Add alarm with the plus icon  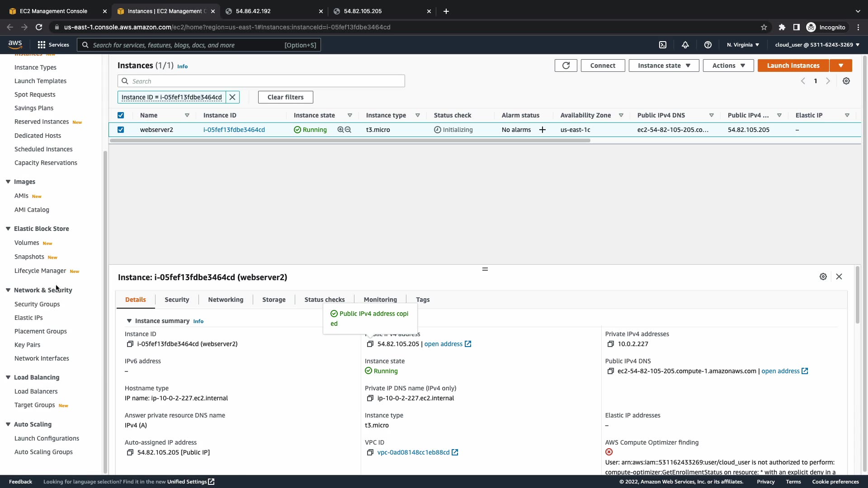point(542,130)
